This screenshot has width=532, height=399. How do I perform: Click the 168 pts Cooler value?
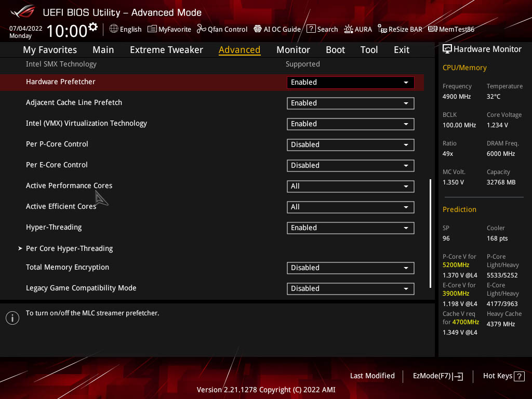497,238
